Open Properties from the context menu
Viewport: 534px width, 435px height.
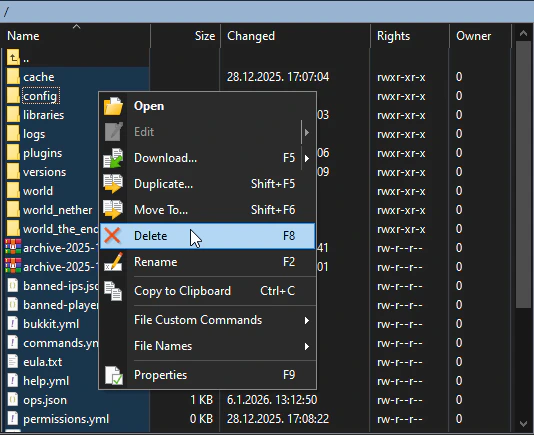click(207, 375)
